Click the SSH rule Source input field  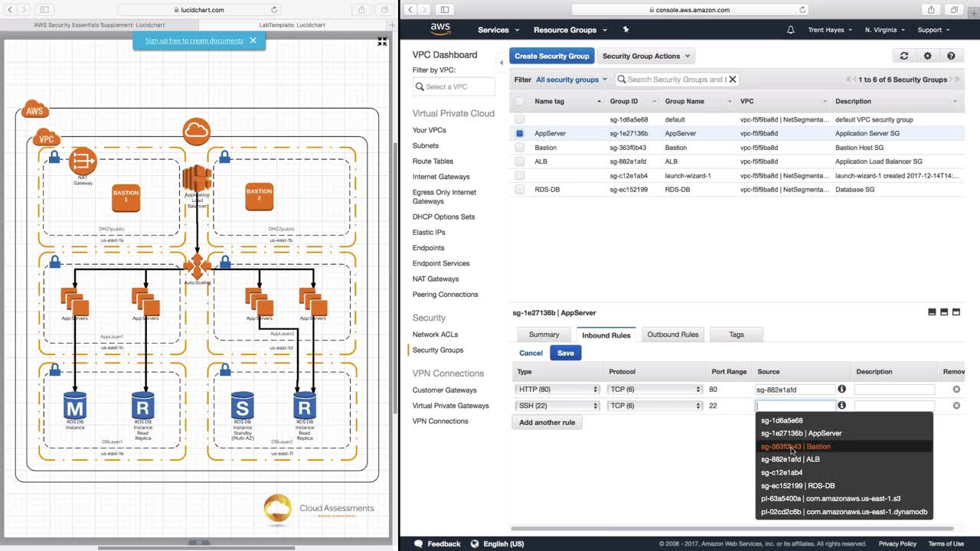(795, 406)
